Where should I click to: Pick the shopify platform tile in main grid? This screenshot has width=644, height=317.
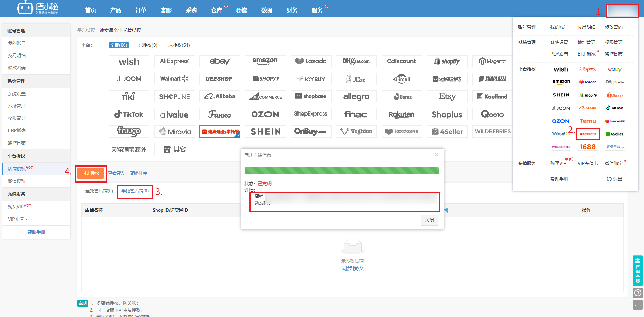coord(447,61)
